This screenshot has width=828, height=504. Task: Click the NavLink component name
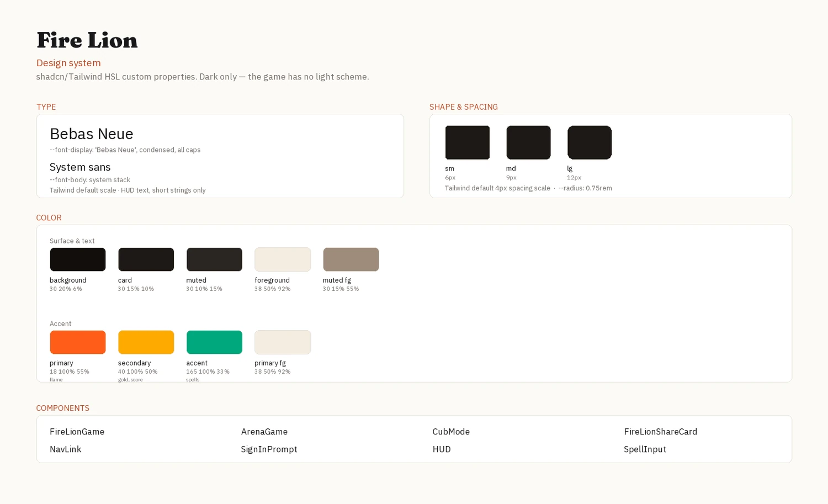click(66, 449)
